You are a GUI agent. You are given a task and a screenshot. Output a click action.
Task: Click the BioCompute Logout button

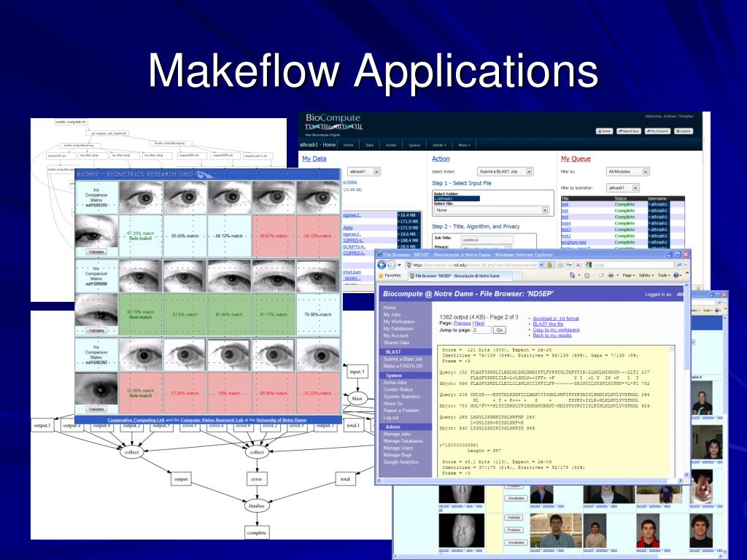coord(683,131)
